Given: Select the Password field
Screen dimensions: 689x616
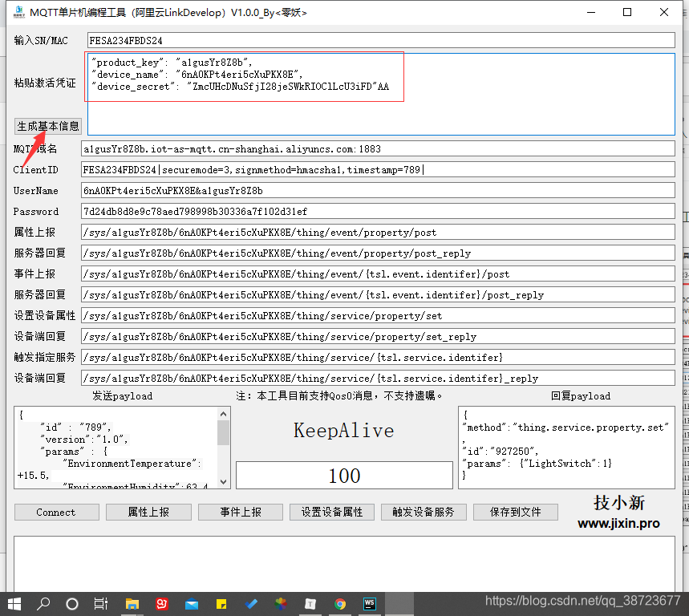Looking at the screenshot, I should (378, 211).
